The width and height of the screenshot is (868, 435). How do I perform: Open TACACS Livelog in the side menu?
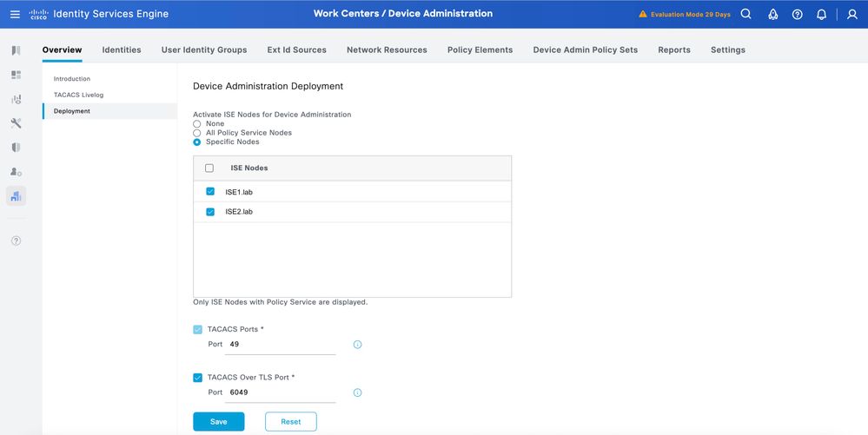coord(78,95)
